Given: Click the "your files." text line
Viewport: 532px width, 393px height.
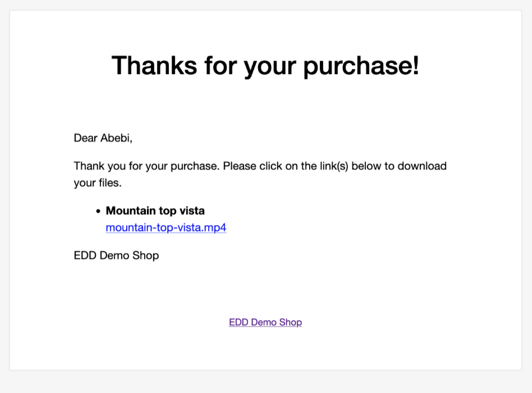Looking at the screenshot, I should pos(98,183).
